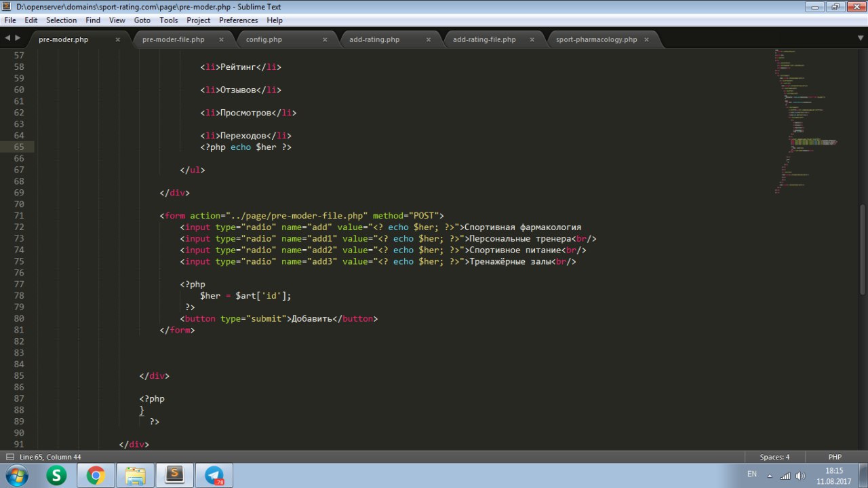Open Google Chrome from the taskbar
Image resolution: width=868 pixels, height=488 pixels.
click(x=96, y=475)
